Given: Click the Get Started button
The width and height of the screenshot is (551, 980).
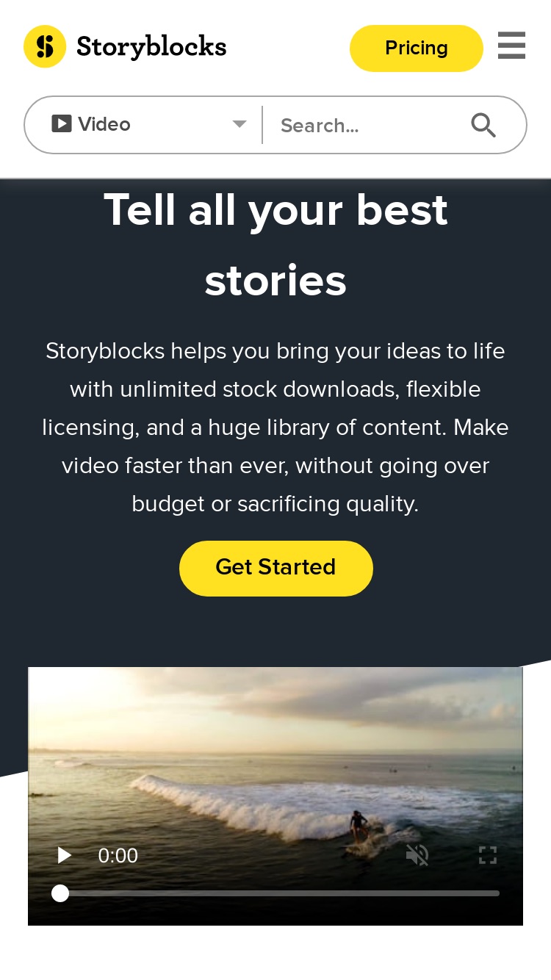Looking at the screenshot, I should point(276,568).
